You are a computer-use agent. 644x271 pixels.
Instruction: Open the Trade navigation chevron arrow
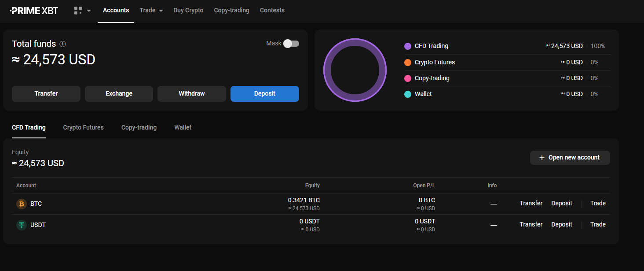pyautogui.click(x=160, y=10)
